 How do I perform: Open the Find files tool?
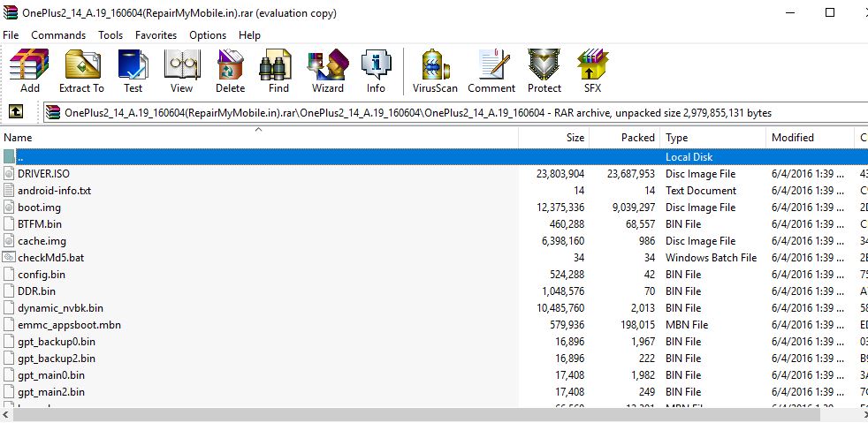pos(278,71)
